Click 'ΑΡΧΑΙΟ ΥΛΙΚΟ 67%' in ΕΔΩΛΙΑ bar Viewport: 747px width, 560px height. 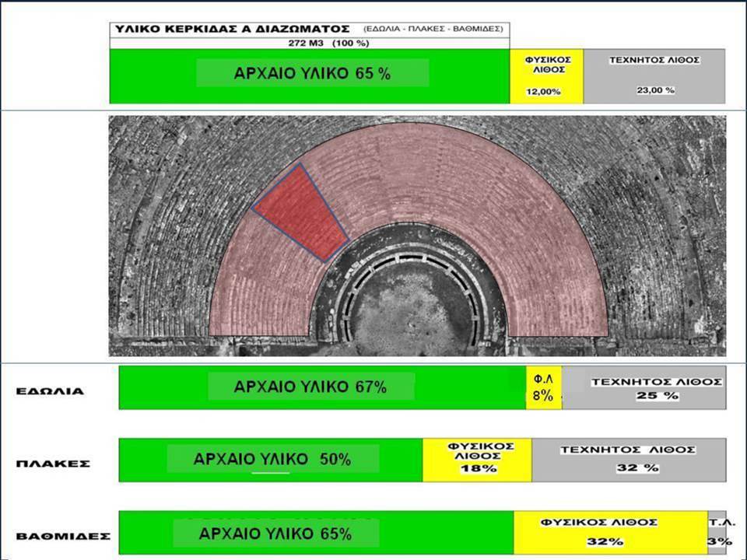(x=310, y=387)
